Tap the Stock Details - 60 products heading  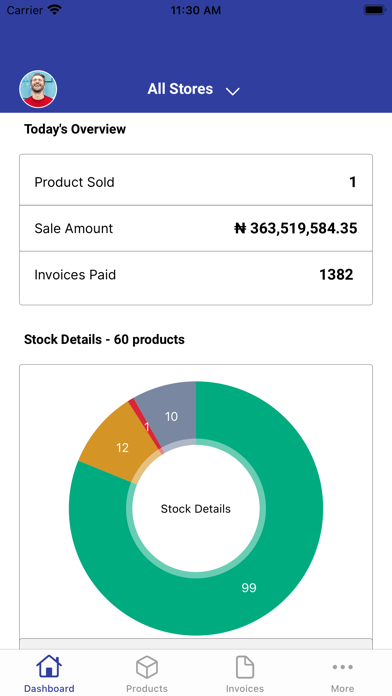tap(104, 340)
